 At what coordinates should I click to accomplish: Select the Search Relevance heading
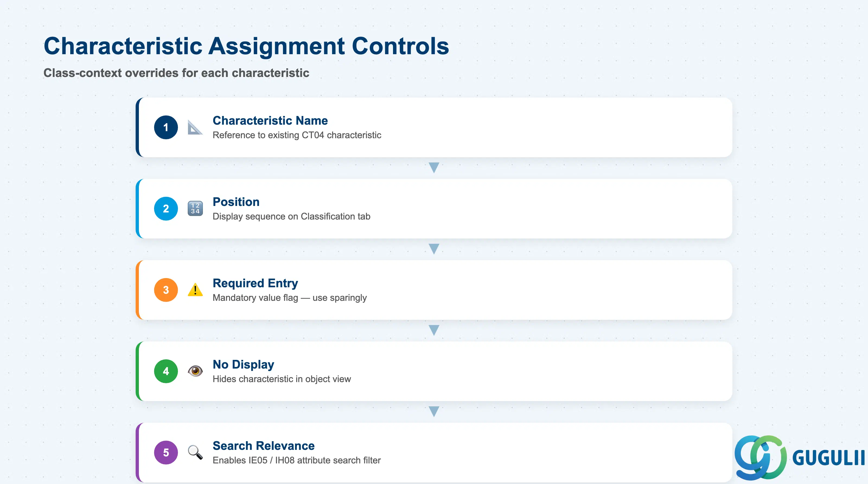pyautogui.click(x=263, y=446)
